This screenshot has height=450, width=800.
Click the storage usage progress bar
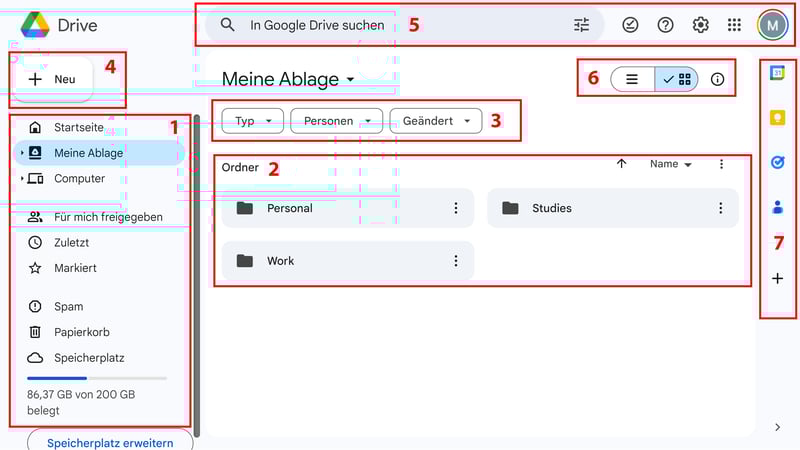tap(97, 378)
